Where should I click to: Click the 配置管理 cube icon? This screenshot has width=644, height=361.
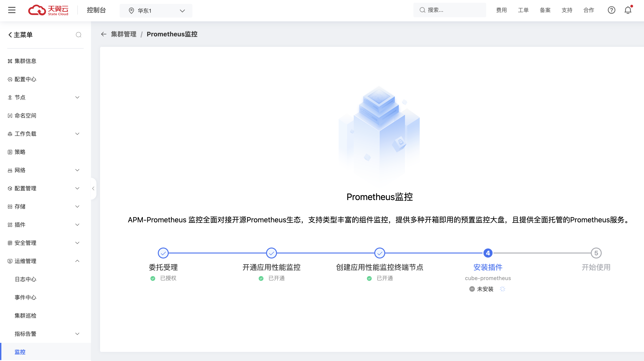pos(10,188)
